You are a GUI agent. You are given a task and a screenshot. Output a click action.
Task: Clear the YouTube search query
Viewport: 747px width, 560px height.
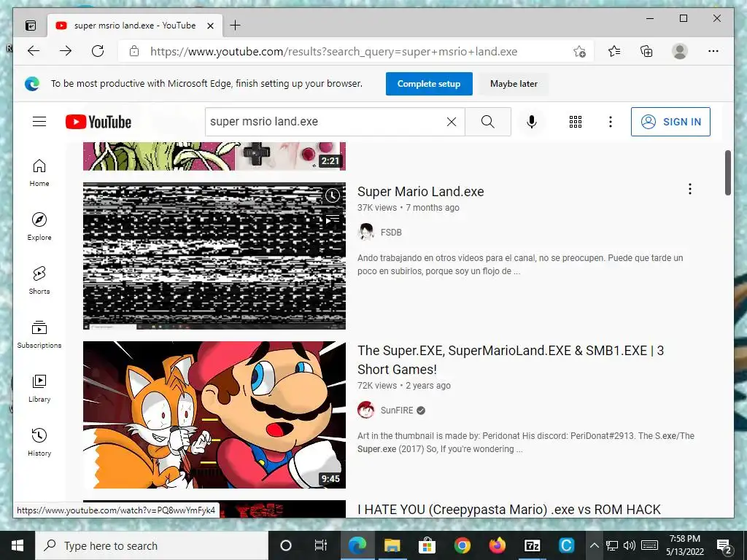tap(452, 122)
